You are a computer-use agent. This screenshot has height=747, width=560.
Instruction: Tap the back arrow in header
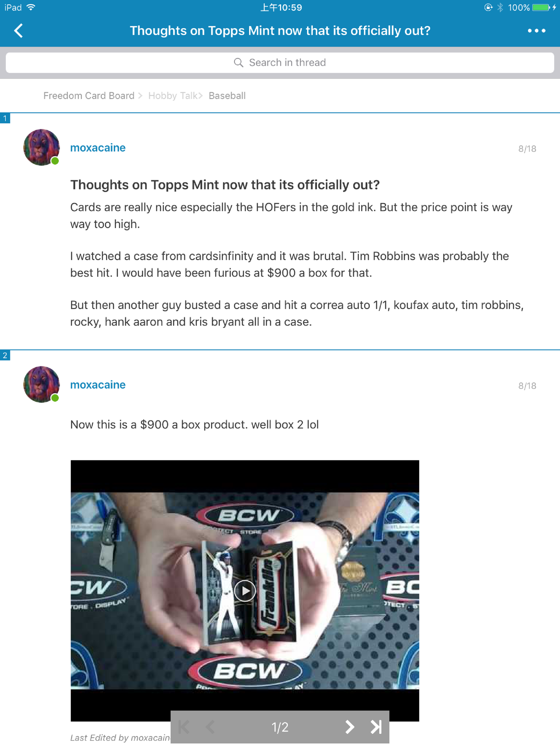pos(19,31)
